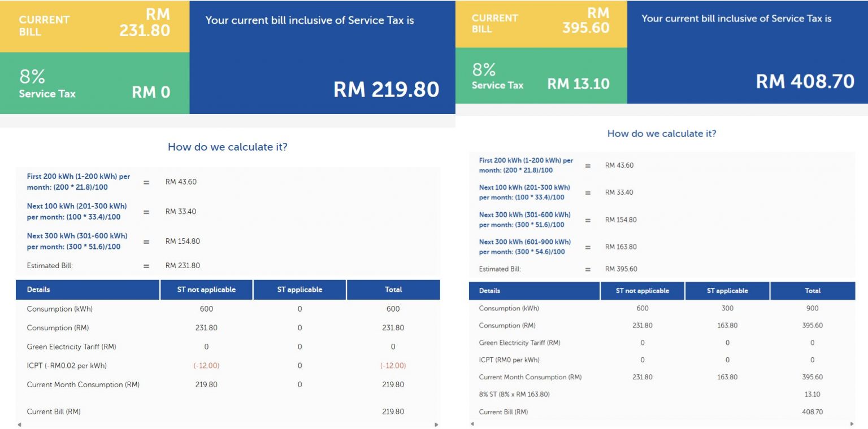Click the green 8% Service Tax RM 0 panel

[95, 82]
